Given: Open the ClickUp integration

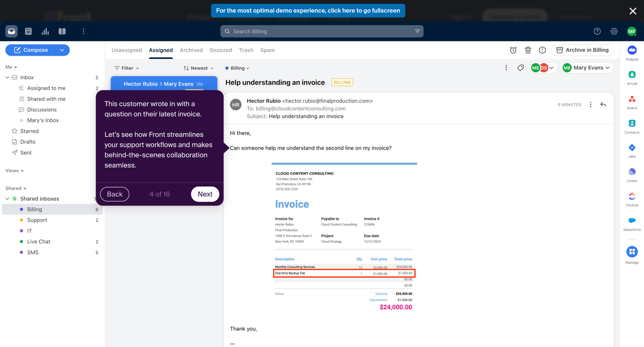Looking at the screenshot, I should [632, 199].
